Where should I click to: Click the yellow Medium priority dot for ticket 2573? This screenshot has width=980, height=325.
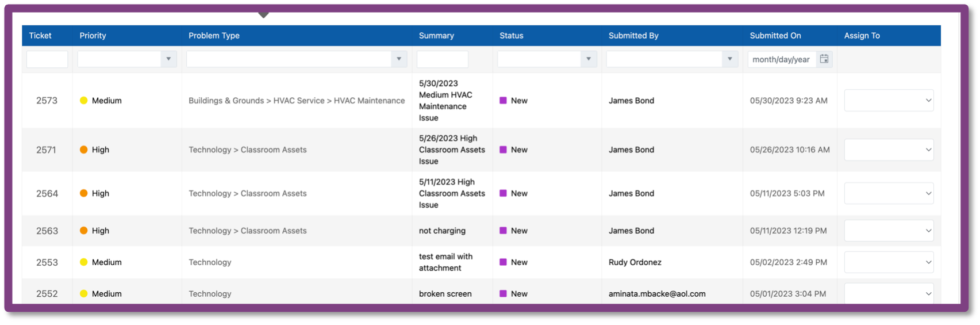click(x=83, y=100)
